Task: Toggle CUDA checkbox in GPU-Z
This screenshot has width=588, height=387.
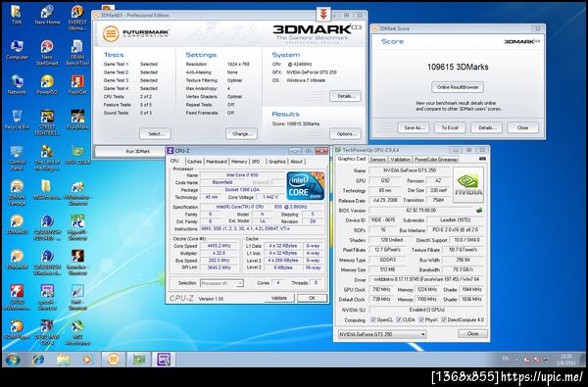Action: (x=399, y=319)
